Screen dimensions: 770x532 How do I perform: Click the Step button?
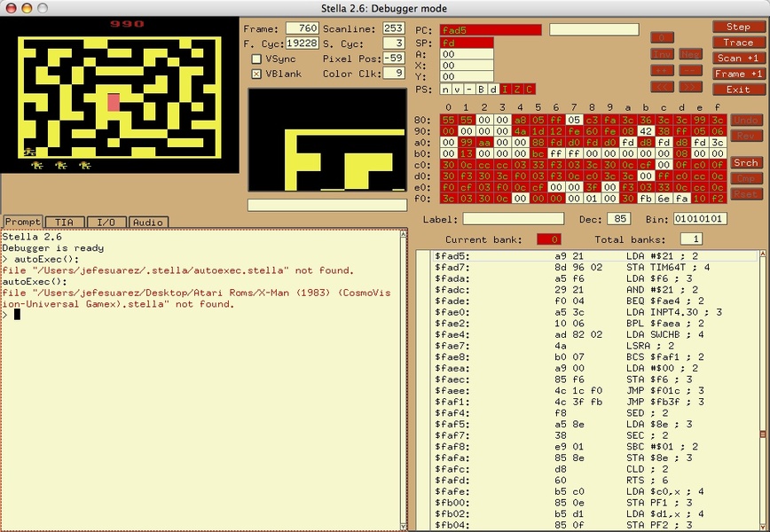738,27
